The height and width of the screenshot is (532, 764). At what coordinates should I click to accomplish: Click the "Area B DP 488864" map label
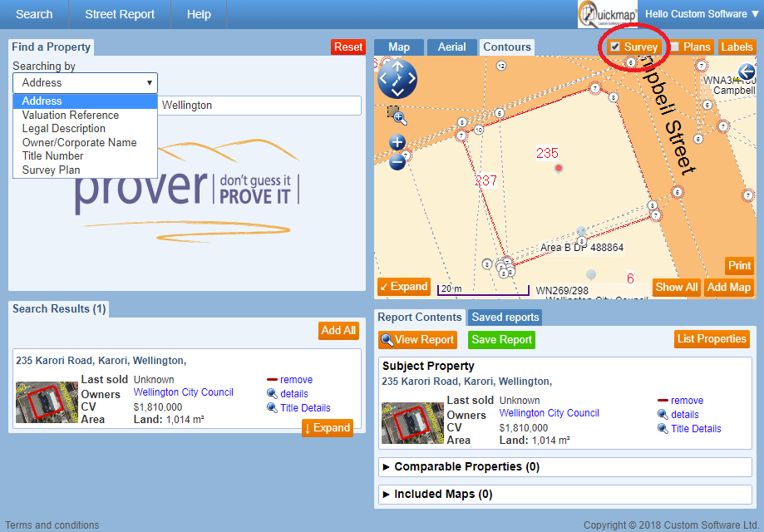click(x=582, y=248)
